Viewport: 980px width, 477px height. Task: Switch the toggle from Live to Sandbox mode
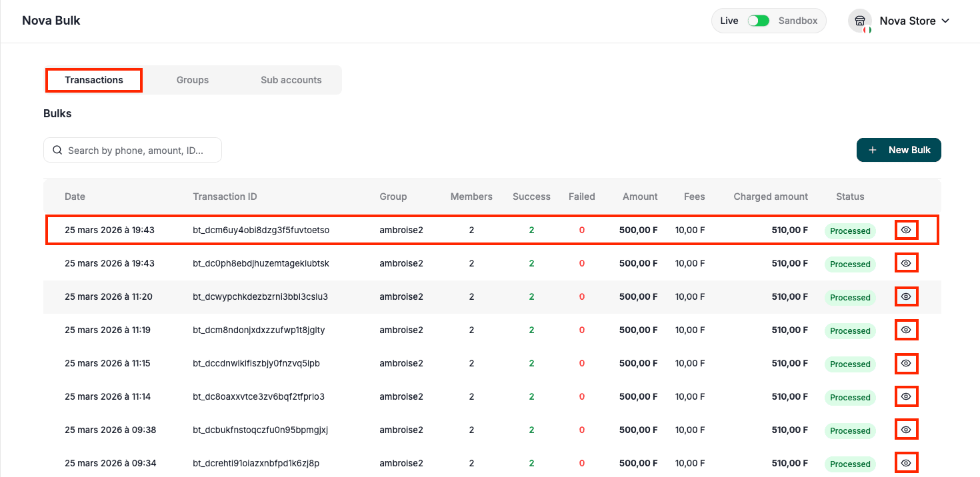[758, 21]
